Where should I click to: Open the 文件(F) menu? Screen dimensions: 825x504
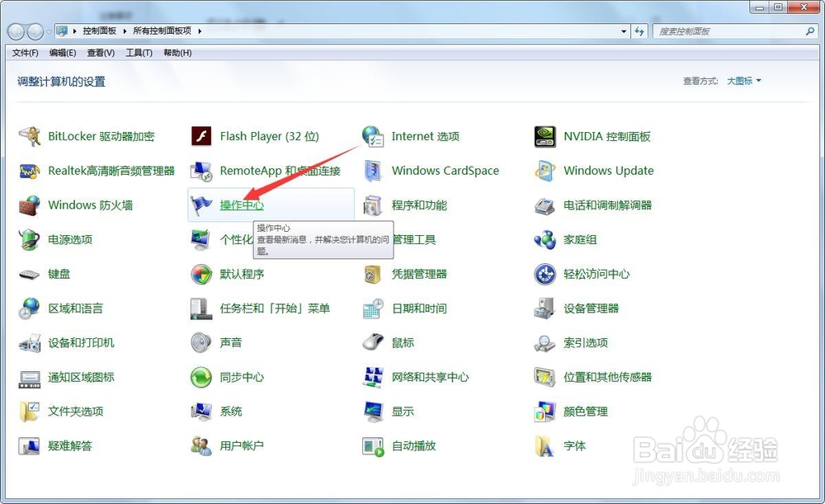[x=26, y=53]
